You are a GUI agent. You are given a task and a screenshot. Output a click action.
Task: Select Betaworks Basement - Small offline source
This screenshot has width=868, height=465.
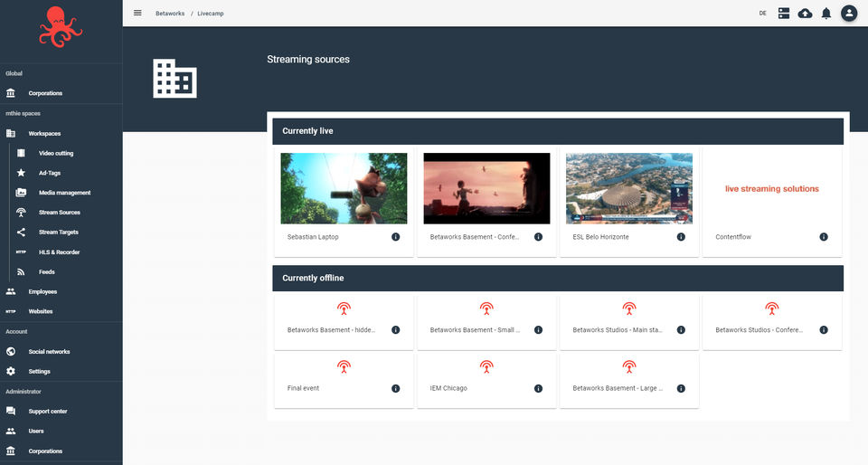(486, 322)
